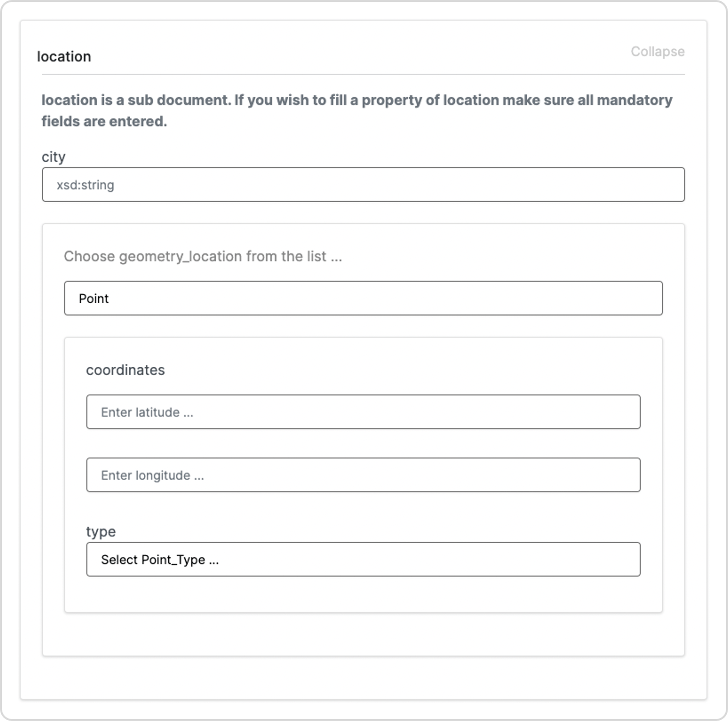728x721 pixels.
Task: Click the divider line under location header
Action: click(x=363, y=74)
